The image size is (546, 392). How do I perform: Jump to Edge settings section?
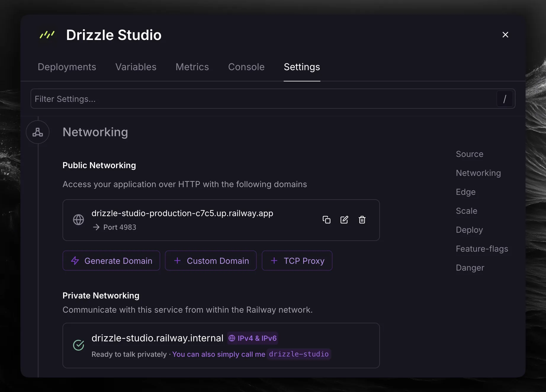pos(466,192)
